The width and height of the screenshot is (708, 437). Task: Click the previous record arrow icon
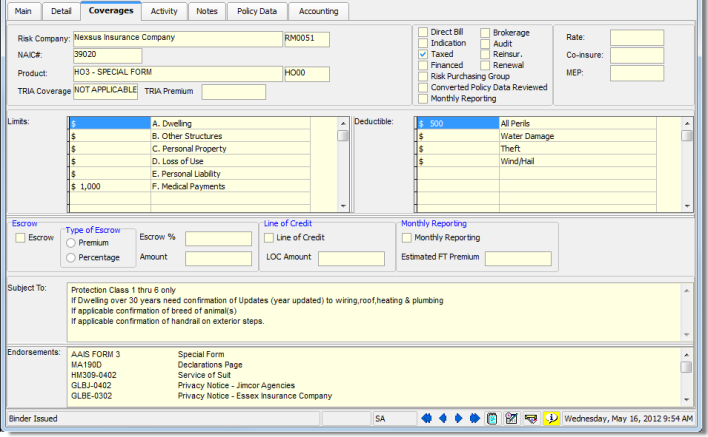click(443, 418)
